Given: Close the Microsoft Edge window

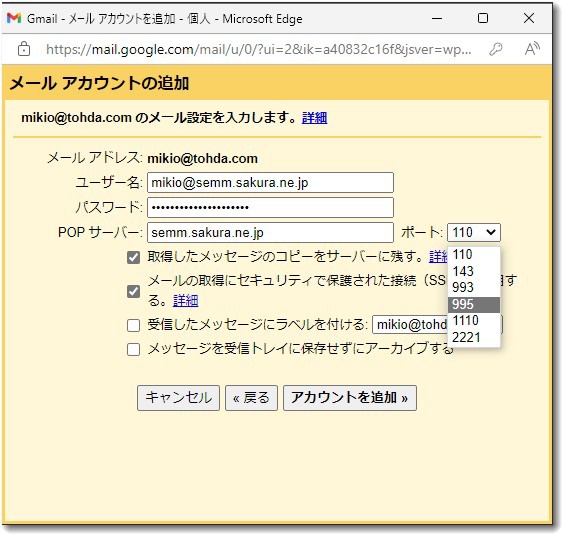Looking at the screenshot, I should click(x=529, y=18).
